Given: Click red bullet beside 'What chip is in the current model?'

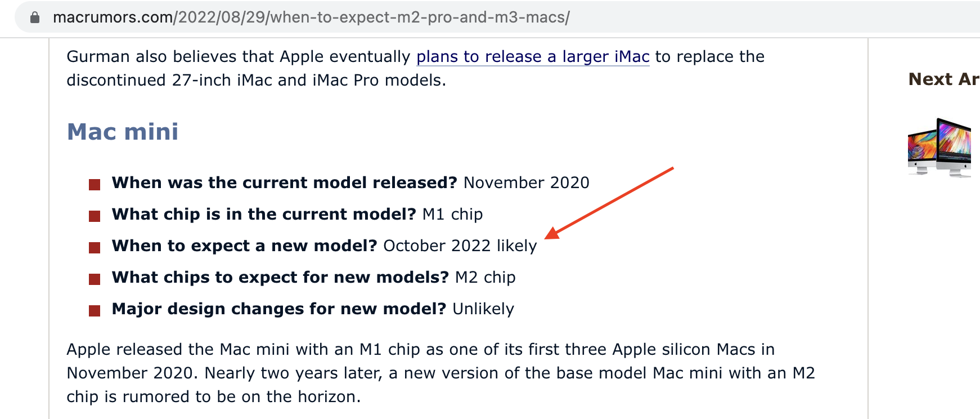Looking at the screenshot, I should tap(95, 216).
